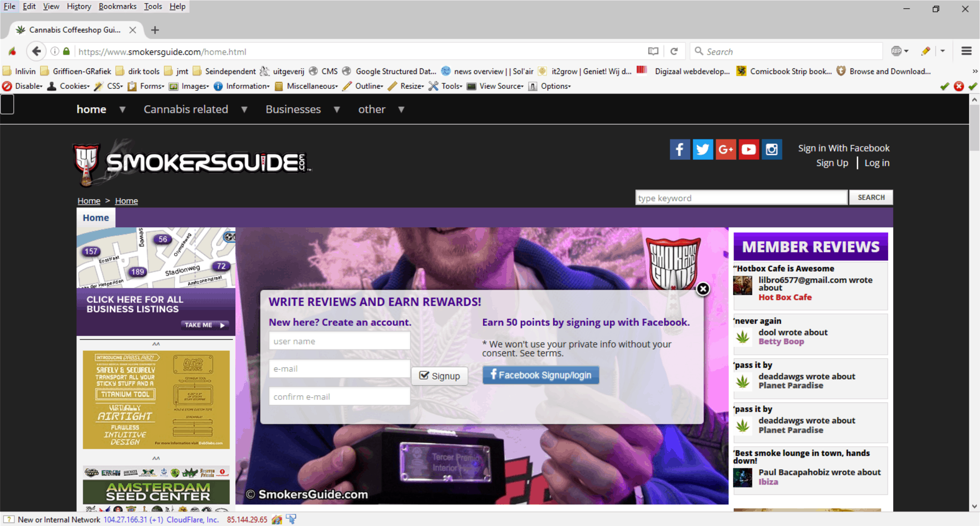Viewport: 980px width, 526px height.
Task: Open the CSS dropdown in developer toolbar
Action: pos(109,86)
